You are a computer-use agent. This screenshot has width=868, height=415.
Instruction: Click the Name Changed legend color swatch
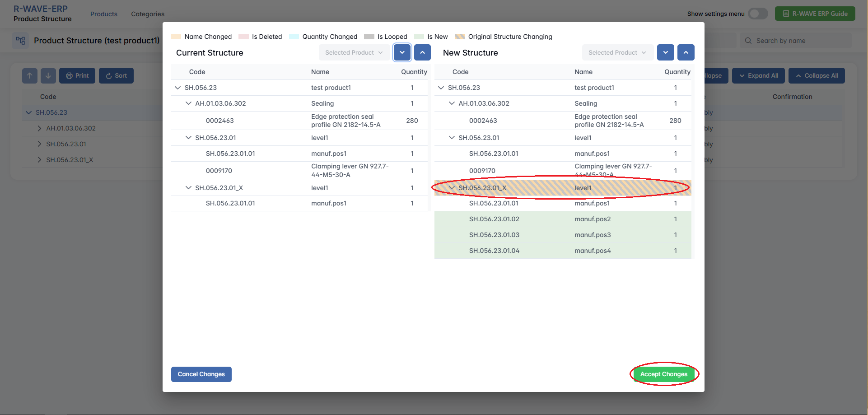[176, 37]
